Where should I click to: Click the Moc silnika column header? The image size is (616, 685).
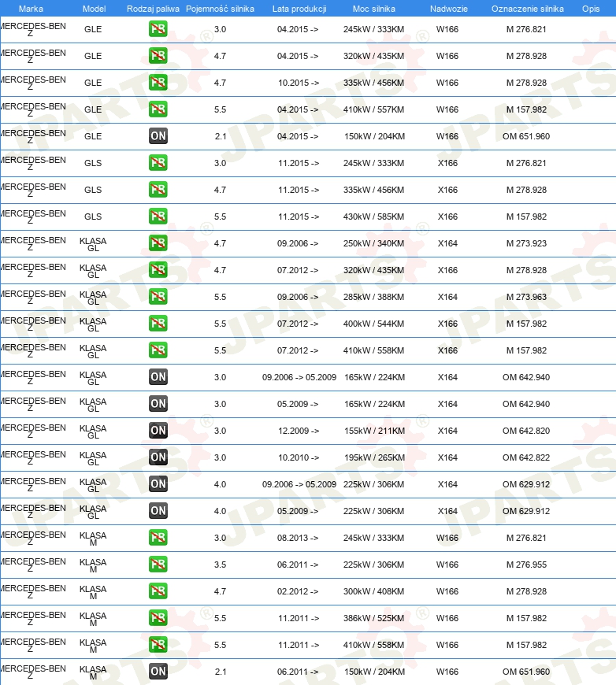point(374,9)
